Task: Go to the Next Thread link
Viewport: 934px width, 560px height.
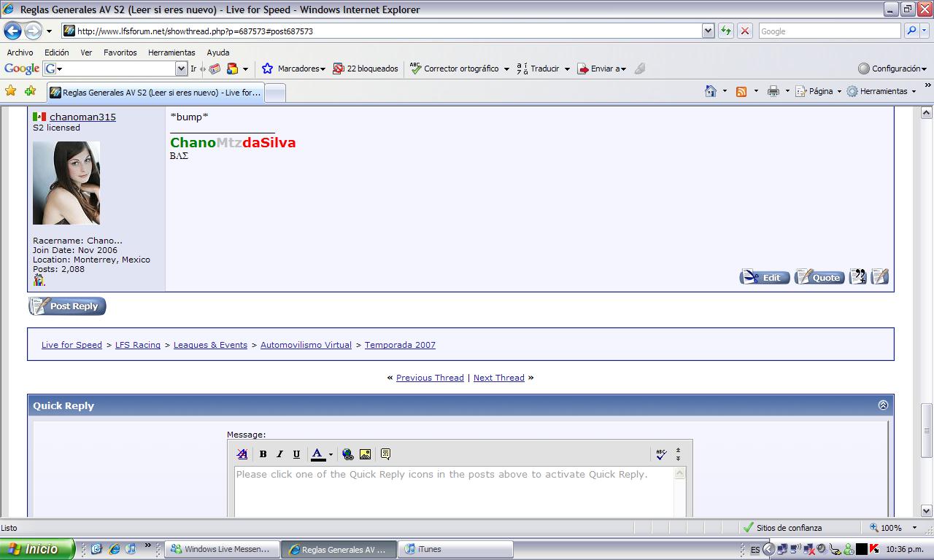Action: click(x=499, y=378)
